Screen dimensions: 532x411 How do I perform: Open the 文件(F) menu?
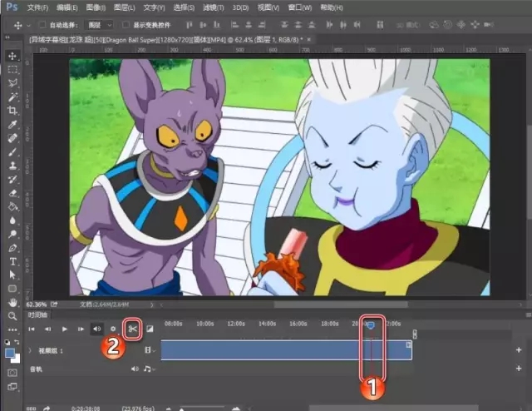point(37,7)
